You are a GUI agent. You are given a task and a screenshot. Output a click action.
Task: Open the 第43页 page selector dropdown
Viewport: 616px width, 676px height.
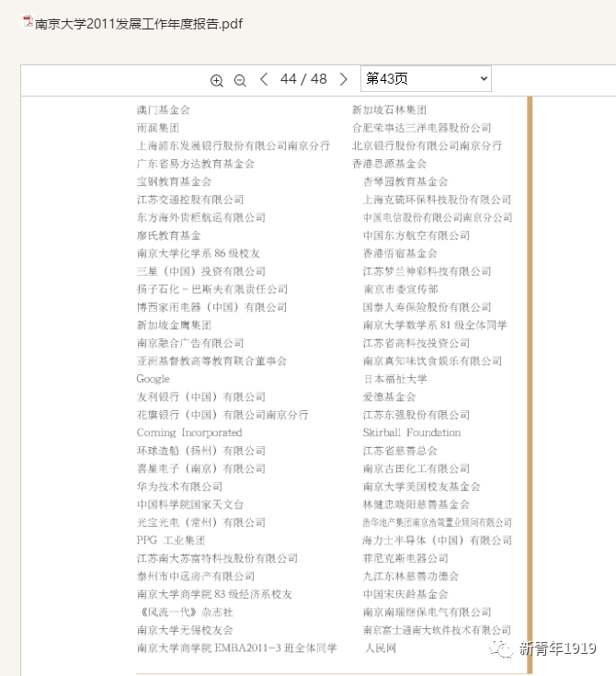[x=426, y=78]
